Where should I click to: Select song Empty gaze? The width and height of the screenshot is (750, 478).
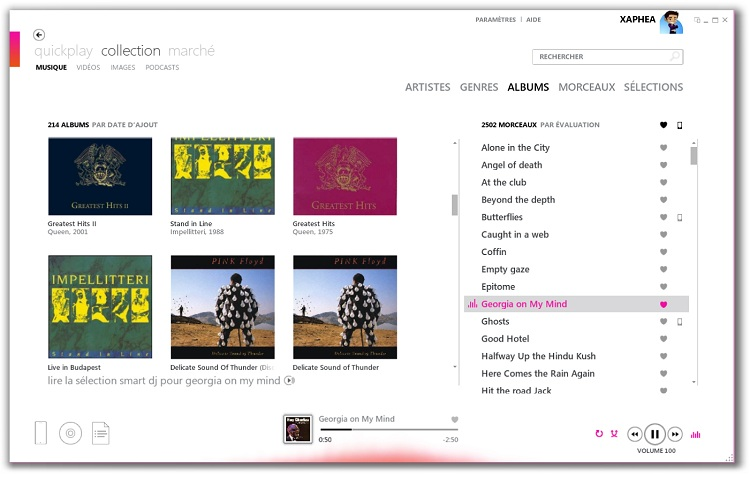(505, 269)
